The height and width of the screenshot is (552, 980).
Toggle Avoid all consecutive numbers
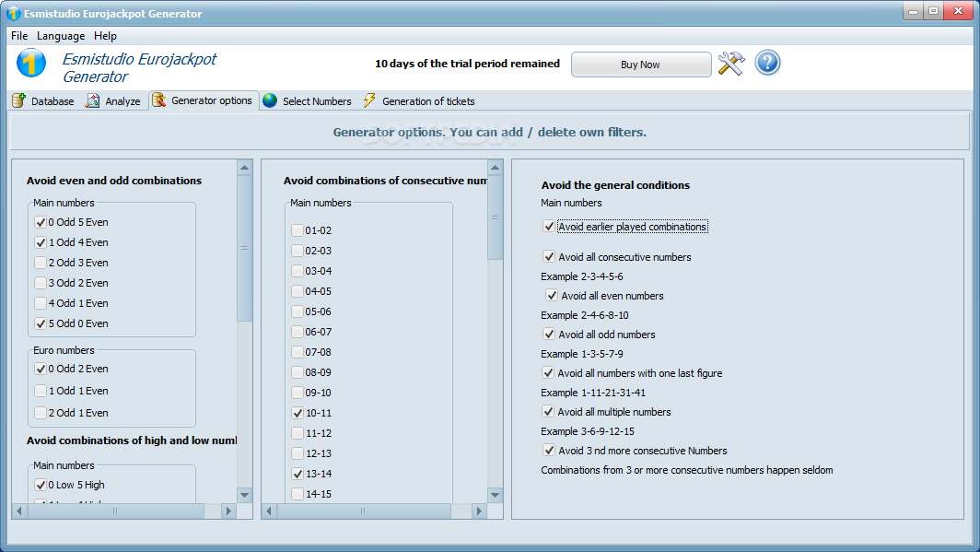[549, 256]
